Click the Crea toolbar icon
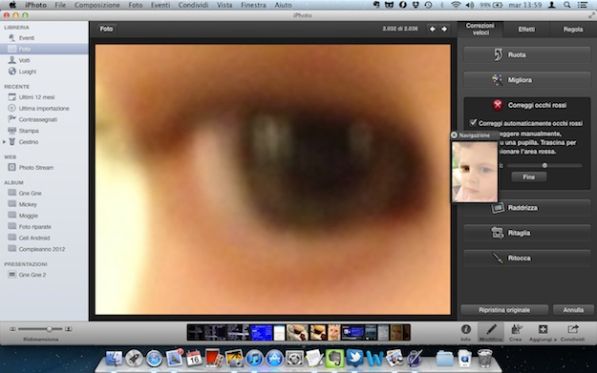The width and height of the screenshot is (597, 373). (516, 332)
